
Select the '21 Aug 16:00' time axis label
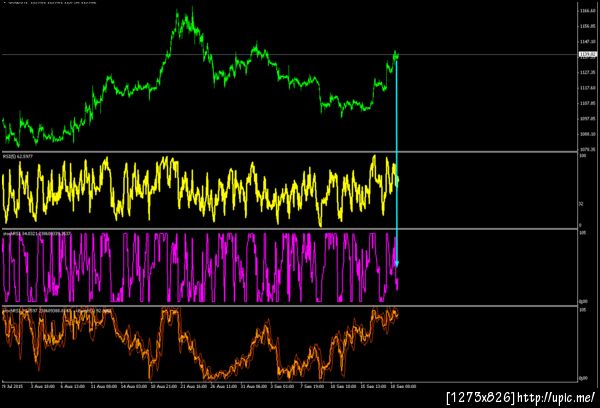(194, 387)
